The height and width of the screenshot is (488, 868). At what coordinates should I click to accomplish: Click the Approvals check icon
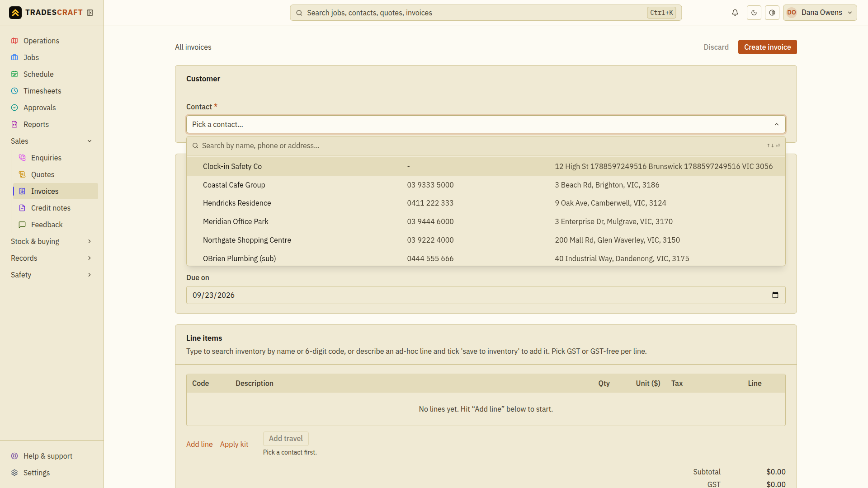[14, 108]
